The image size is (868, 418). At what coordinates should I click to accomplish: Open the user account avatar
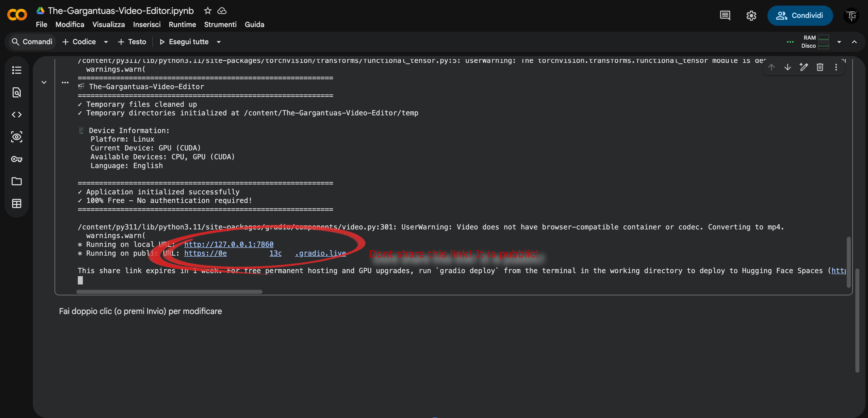point(851,15)
